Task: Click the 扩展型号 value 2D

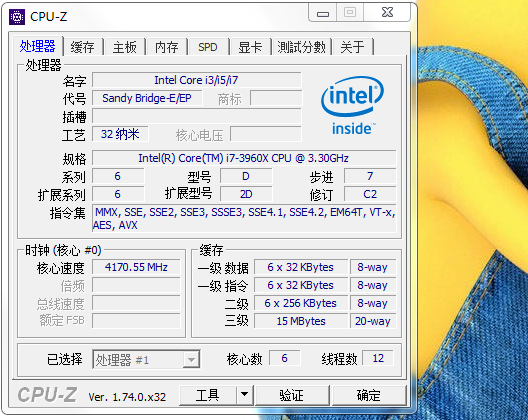Action: pyautogui.click(x=246, y=194)
